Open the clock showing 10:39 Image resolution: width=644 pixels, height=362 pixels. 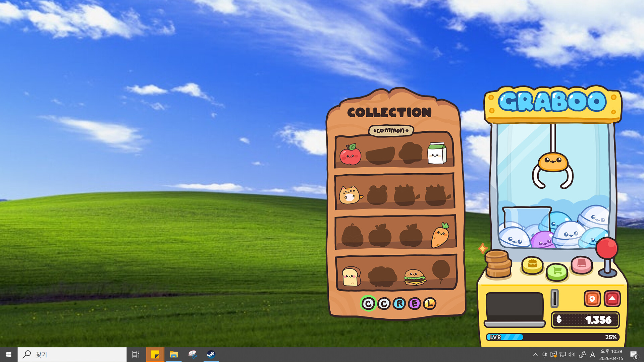tap(611, 355)
